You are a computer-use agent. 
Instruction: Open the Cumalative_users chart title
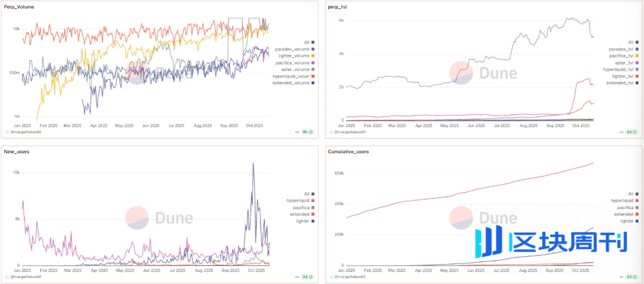click(x=348, y=151)
